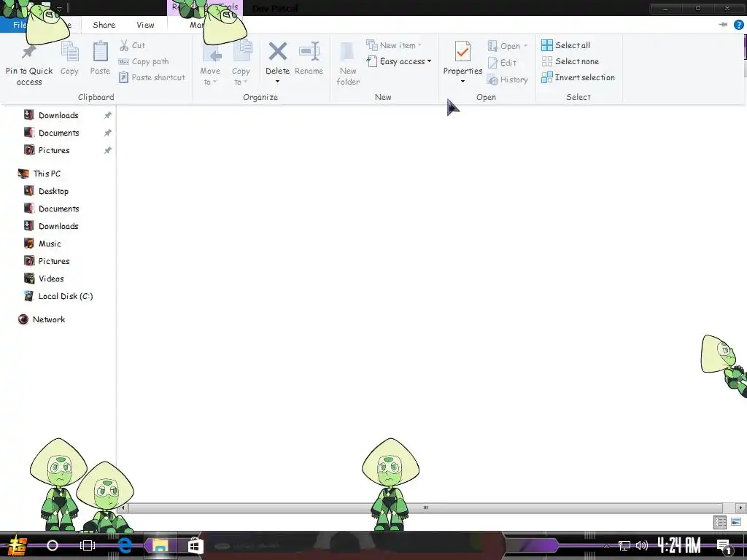The width and height of the screenshot is (747, 560).
Task: Open Local Disk (C:) in navigation pane
Action: 65,296
